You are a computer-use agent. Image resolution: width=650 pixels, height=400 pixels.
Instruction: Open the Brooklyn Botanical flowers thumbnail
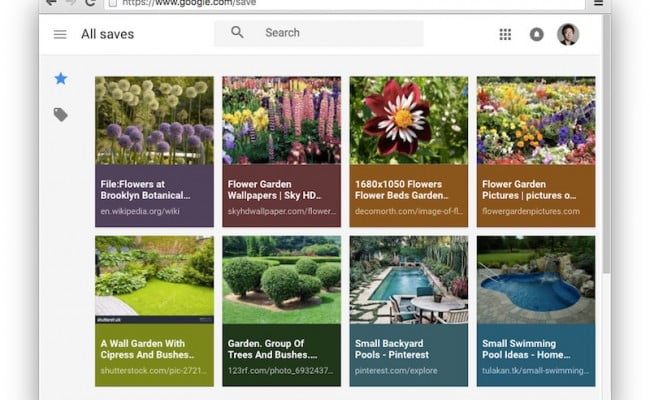pyautogui.click(x=154, y=120)
